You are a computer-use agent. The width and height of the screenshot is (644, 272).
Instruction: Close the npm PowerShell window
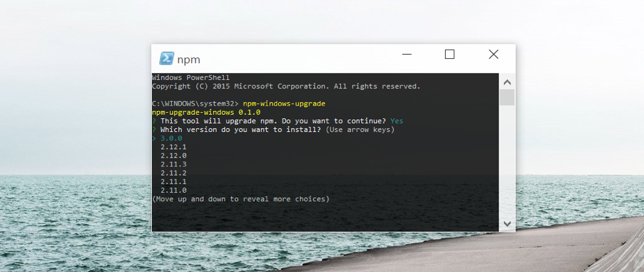point(493,55)
